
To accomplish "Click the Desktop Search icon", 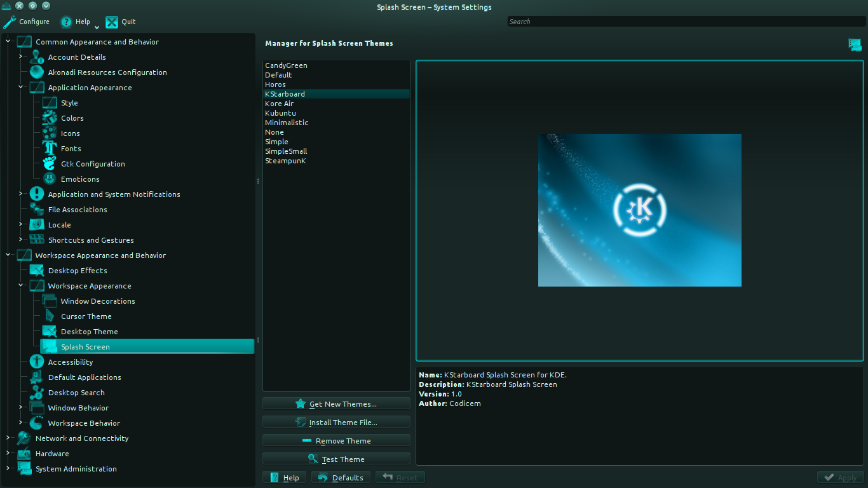I will tap(37, 393).
